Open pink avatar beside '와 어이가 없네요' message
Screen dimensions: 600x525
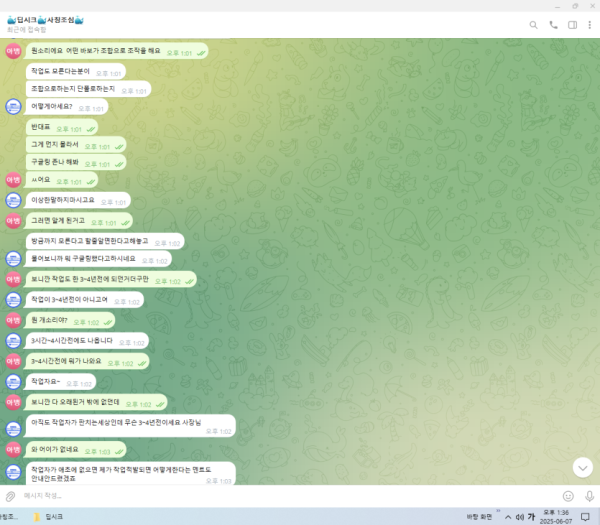[13, 450]
